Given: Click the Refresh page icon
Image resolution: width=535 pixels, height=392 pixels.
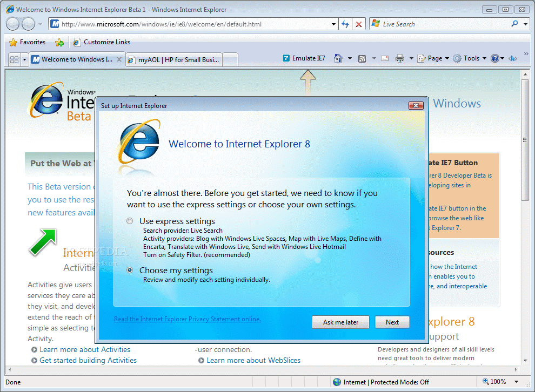Looking at the screenshot, I should coord(345,24).
